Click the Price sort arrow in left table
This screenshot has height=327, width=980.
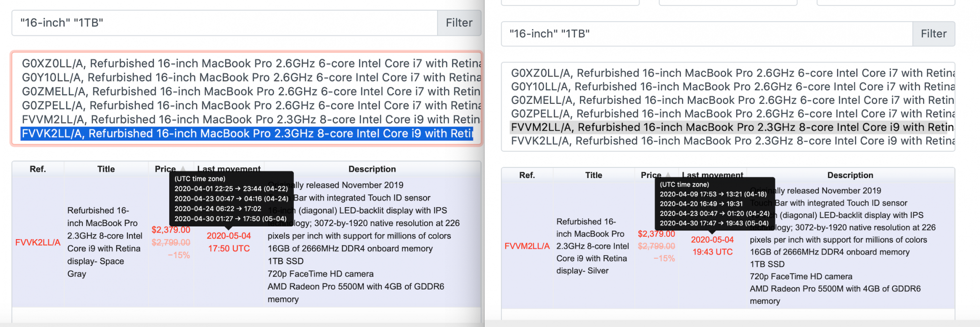(183, 169)
